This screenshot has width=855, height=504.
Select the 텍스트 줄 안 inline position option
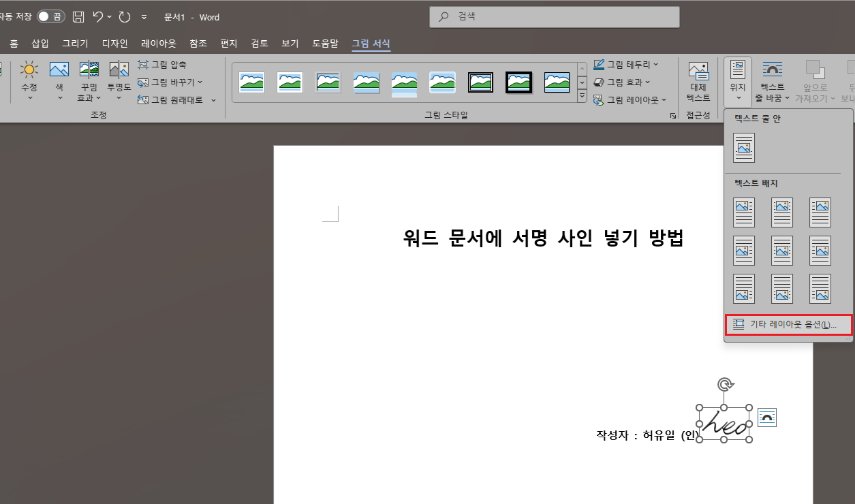[743, 147]
